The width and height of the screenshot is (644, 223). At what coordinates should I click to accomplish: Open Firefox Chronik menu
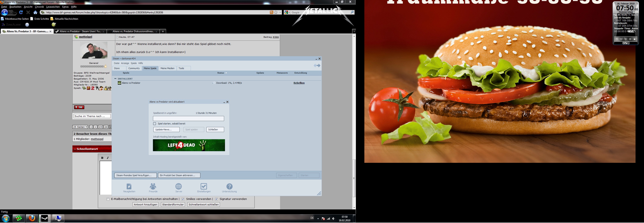click(x=39, y=7)
